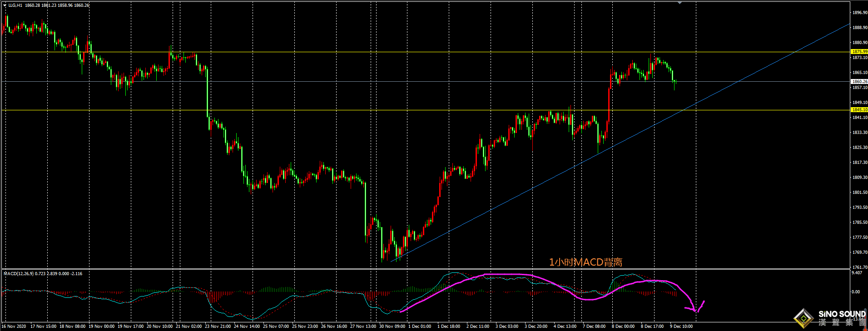
Task: Click the MACD 9.407 scale label
Action: tap(857, 273)
